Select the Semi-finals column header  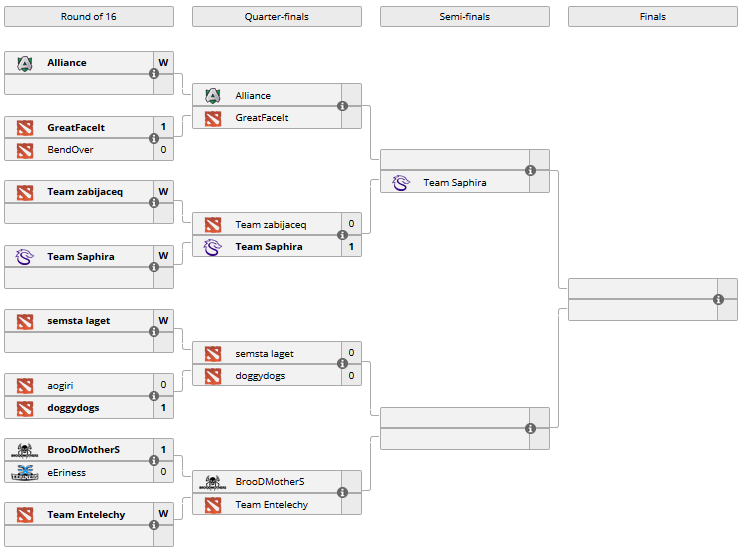[x=465, y=17]
